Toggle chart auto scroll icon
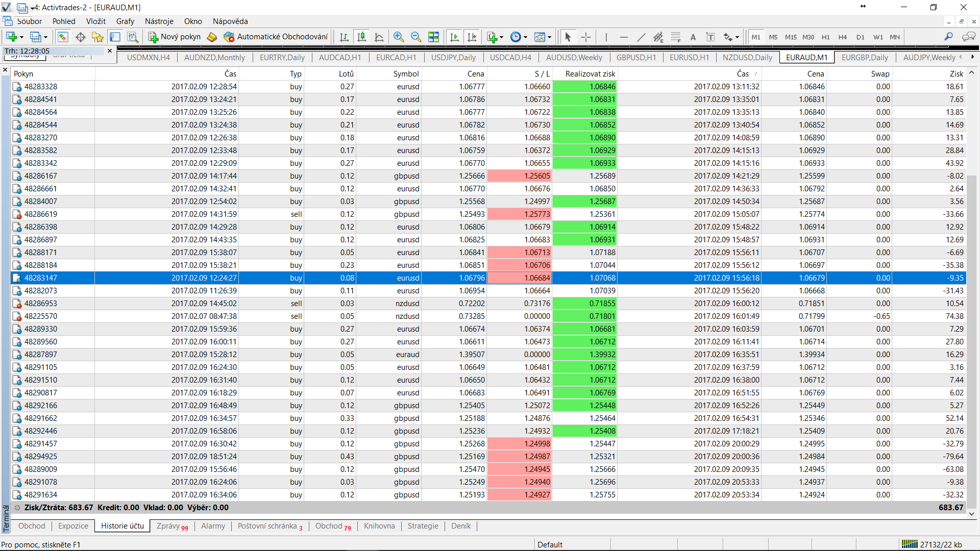The height and width of the screenshot is (551, 980). pos(454,37)
